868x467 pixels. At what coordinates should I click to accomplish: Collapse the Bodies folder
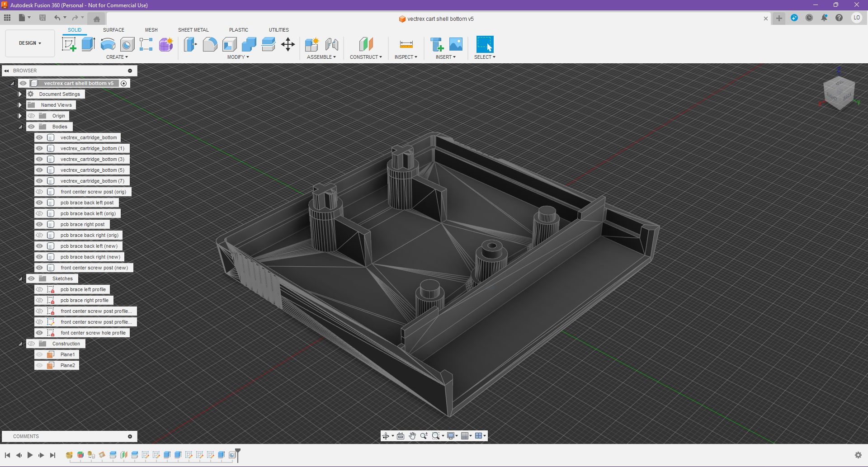tap(20, 127)
